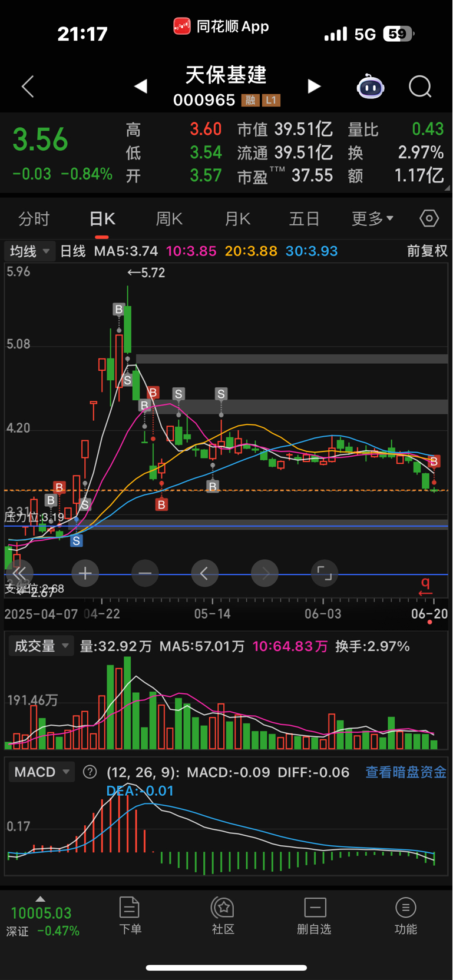Open MACD help question mark icon
453x980 pixels.
tap(90, 772)
